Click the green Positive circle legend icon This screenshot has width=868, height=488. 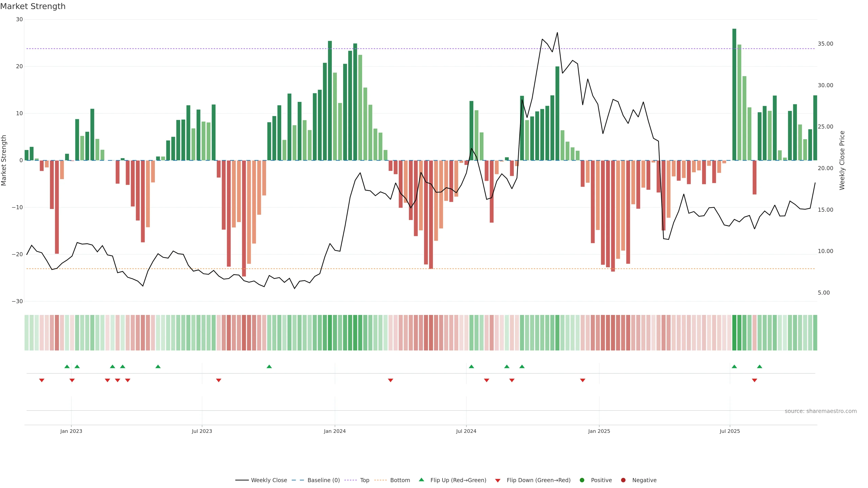coord(582,480)
